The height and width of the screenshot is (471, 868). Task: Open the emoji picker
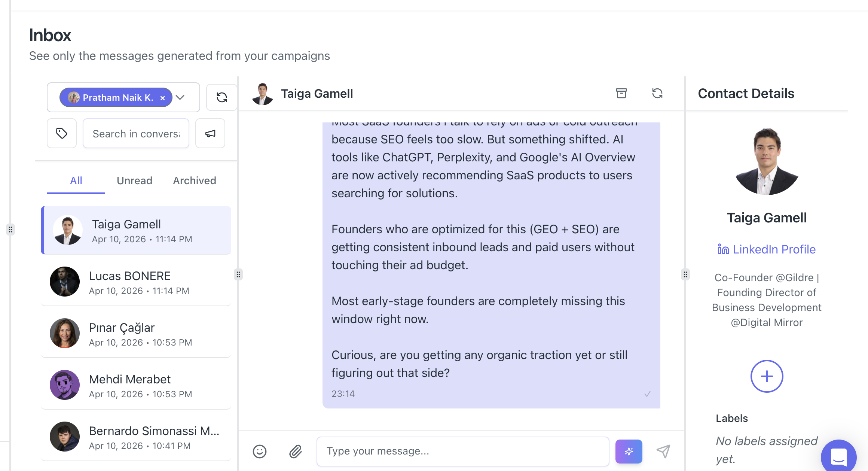260,451
